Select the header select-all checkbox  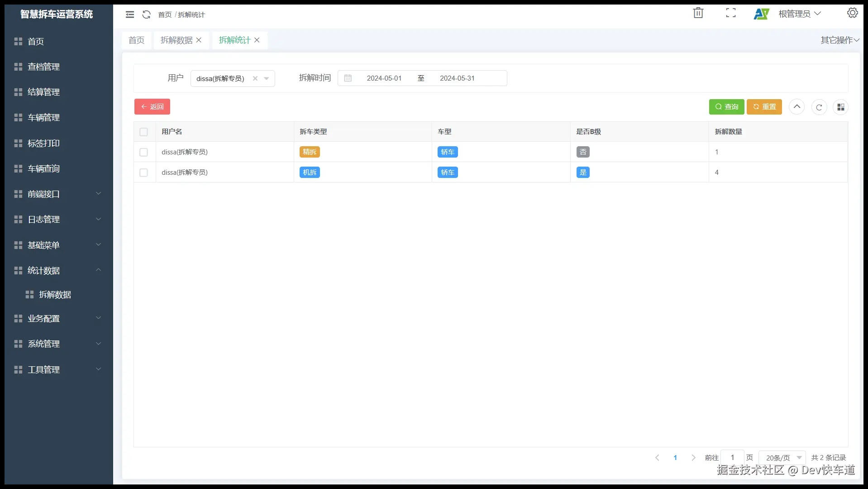144,132
